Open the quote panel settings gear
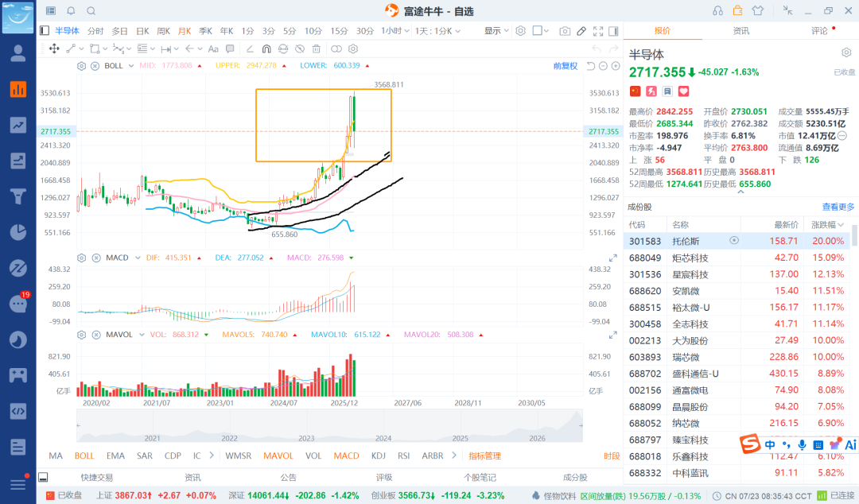The height and width of the screenshot is (504, 859). coord(846,52)
